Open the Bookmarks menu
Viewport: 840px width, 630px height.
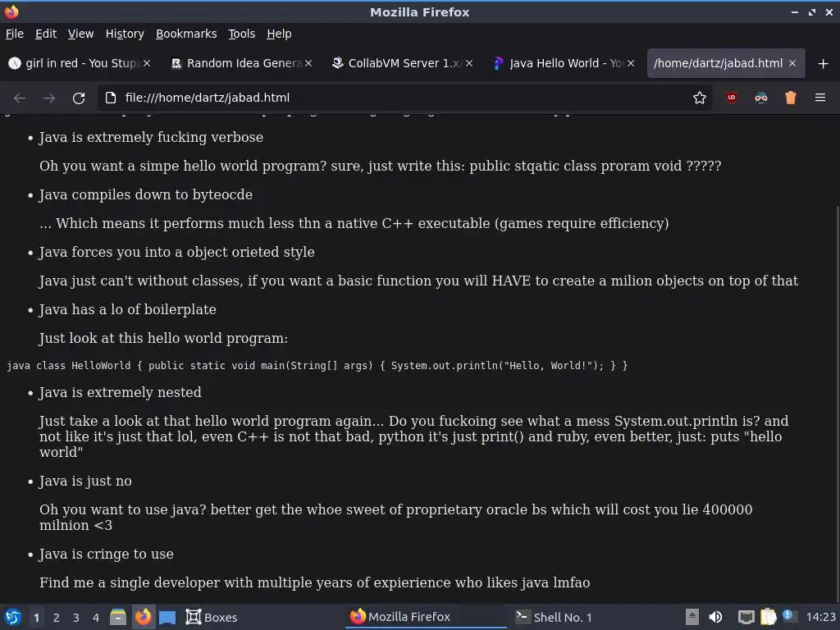pos(186,34)
